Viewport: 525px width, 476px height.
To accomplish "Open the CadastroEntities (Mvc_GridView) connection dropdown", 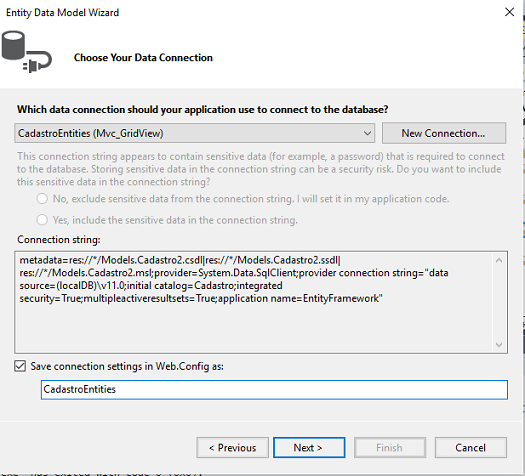I will [195, 133].
